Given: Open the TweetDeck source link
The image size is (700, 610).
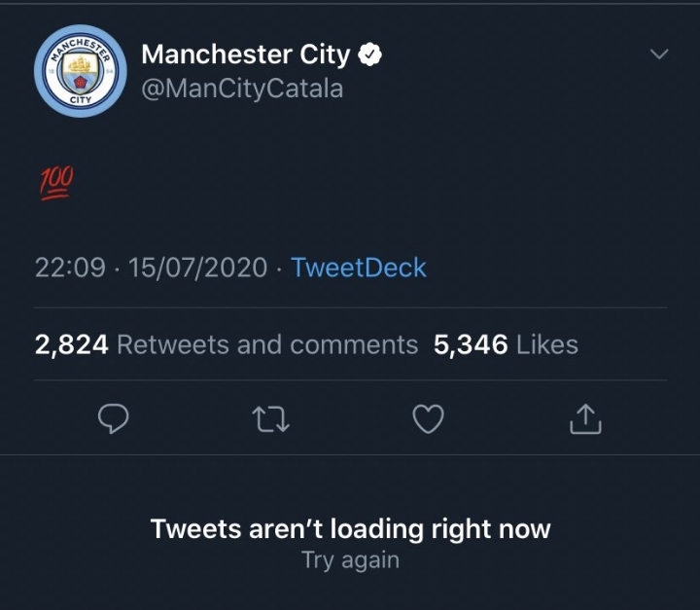Looking at the screenshot, I should [x=359, y=268].
